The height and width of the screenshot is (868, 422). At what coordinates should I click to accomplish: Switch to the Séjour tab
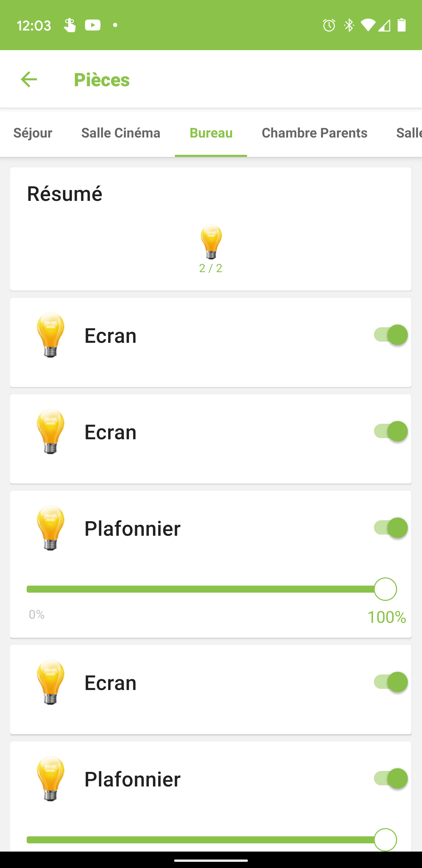33,133
